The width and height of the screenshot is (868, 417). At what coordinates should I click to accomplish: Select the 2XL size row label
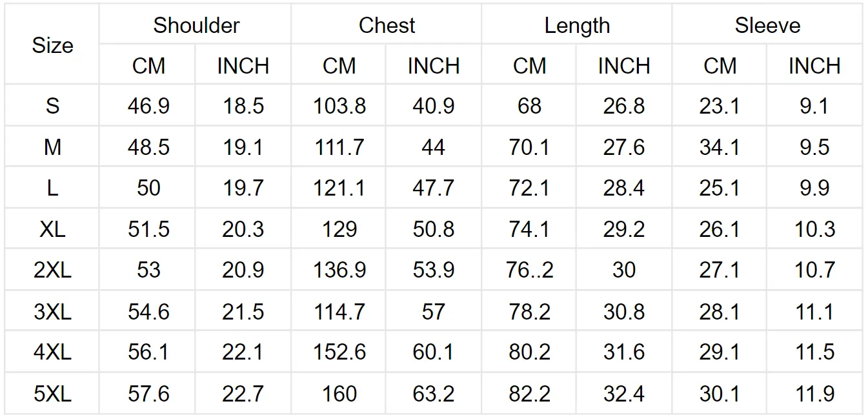[52, 270]
